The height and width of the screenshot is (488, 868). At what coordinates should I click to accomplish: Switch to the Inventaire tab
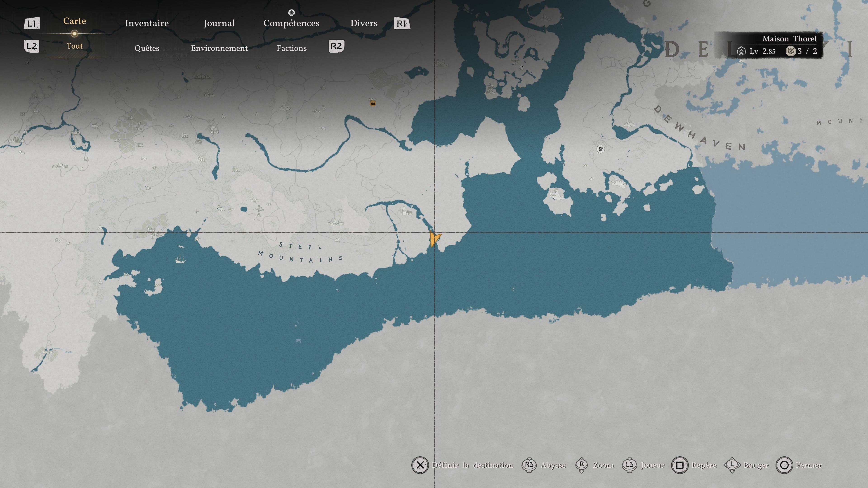(x=147, y=23)
